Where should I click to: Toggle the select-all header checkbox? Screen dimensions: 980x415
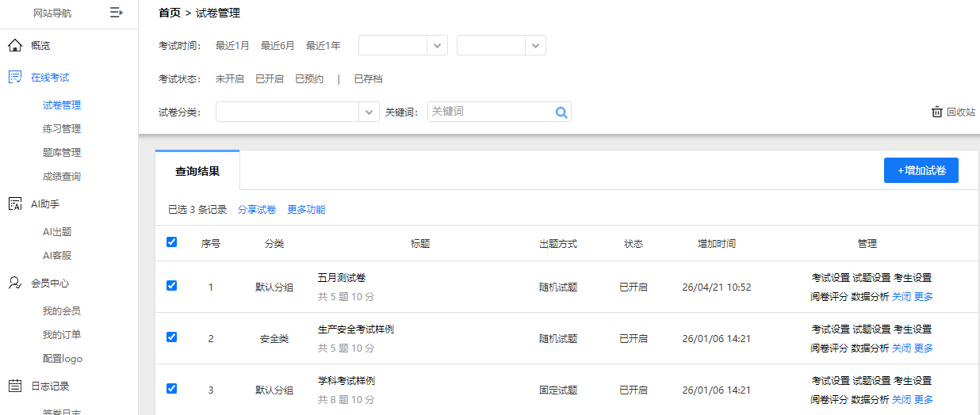click(171, 242)
